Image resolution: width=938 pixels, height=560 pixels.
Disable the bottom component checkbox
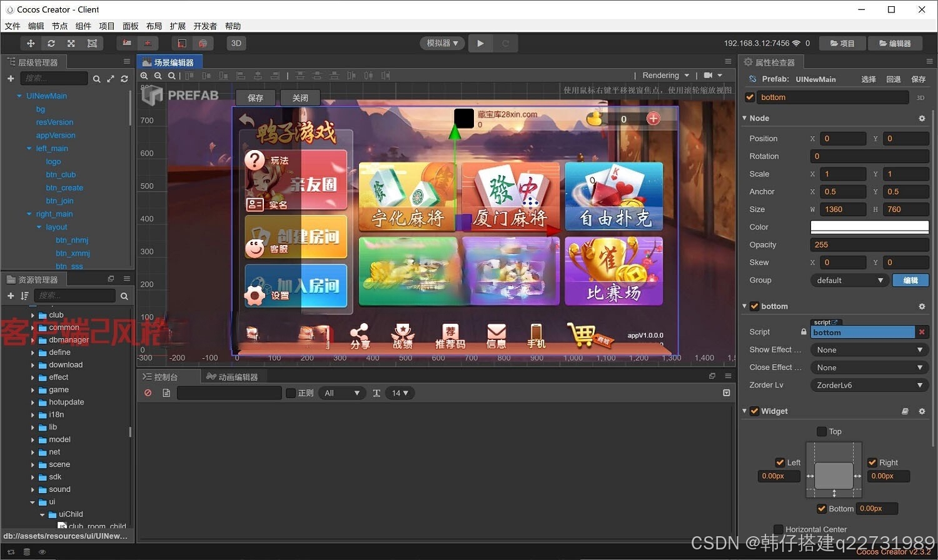coord(755,306)
